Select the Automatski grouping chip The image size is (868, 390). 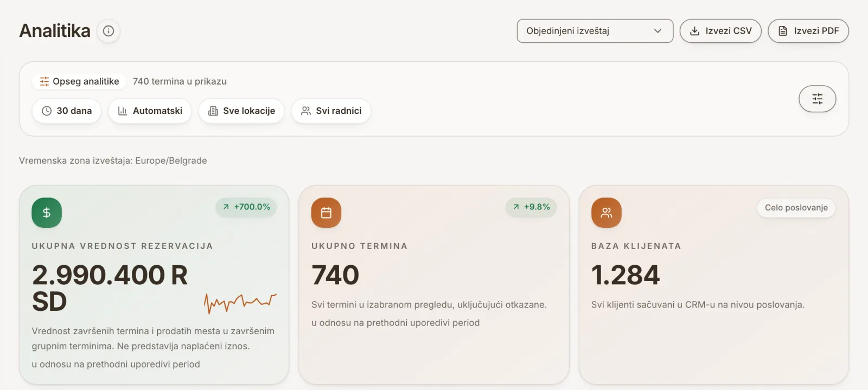coord(150,111)
